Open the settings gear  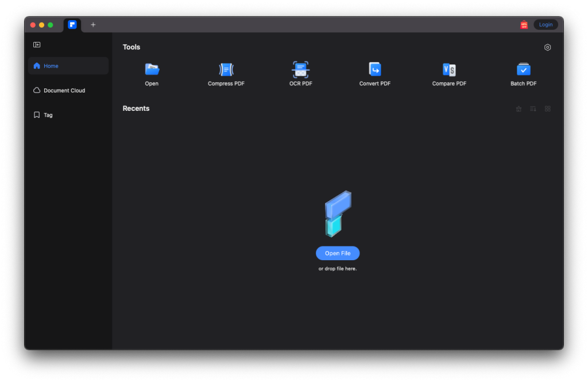pos(547,47)
